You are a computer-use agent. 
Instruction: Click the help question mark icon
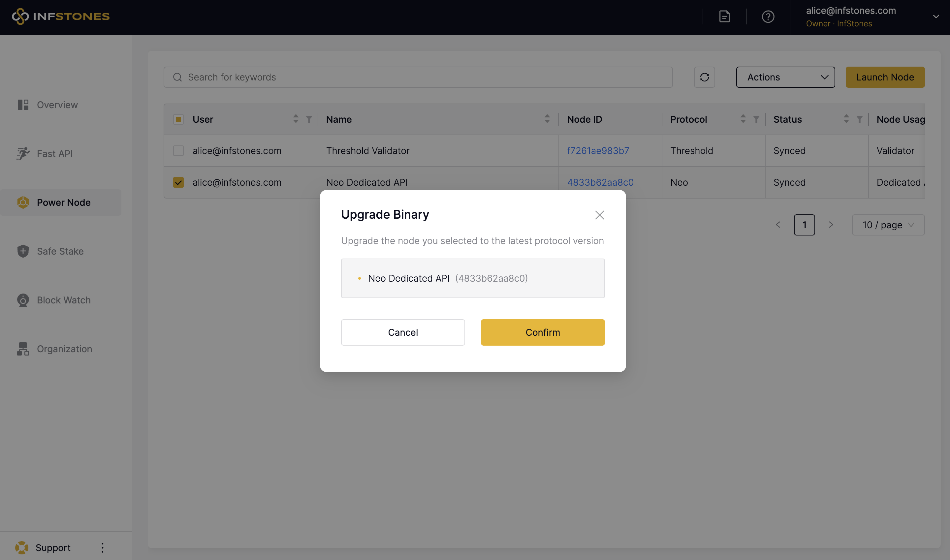click(768, 16)
